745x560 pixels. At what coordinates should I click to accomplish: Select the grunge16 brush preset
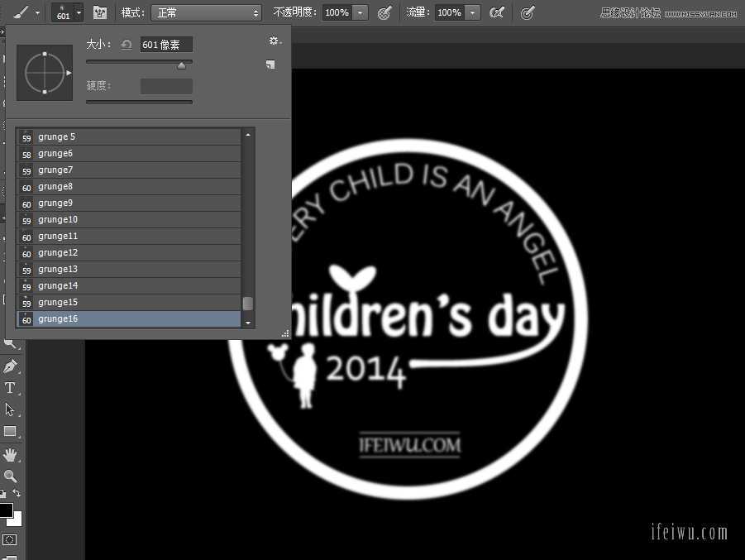click(132, 318)
